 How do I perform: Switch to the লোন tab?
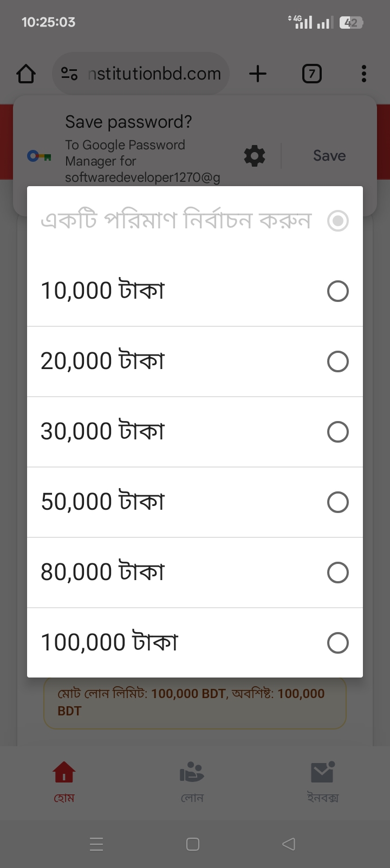pyautogui.click(x=192, y=781)
